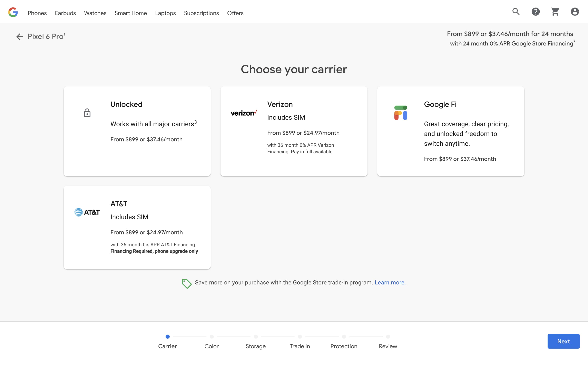This screenshot has height=367, width=588.
Task: Click the Google Fi logo
Action: [401, 113]
